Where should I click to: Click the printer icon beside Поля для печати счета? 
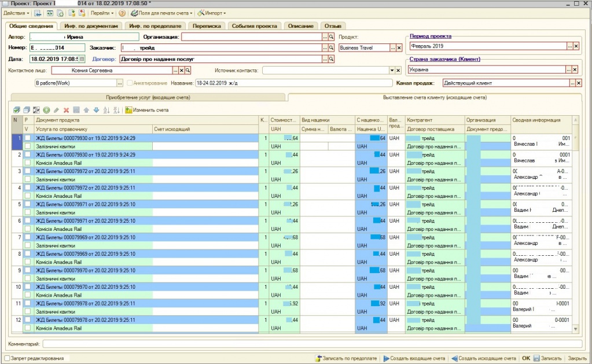(x=134, y=13)
